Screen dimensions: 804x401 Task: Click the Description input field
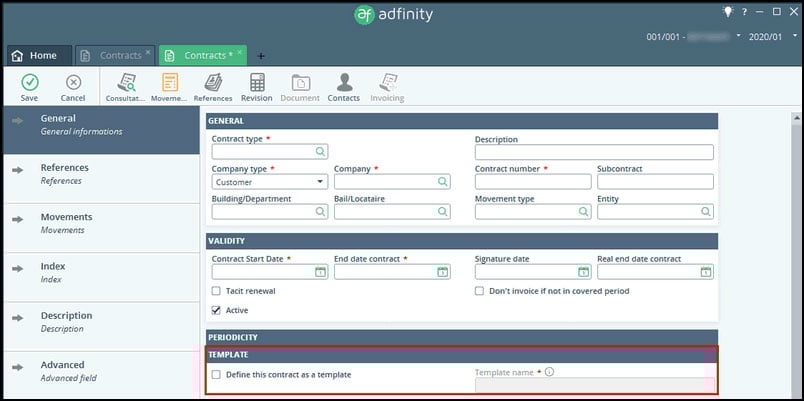(594, 152)
